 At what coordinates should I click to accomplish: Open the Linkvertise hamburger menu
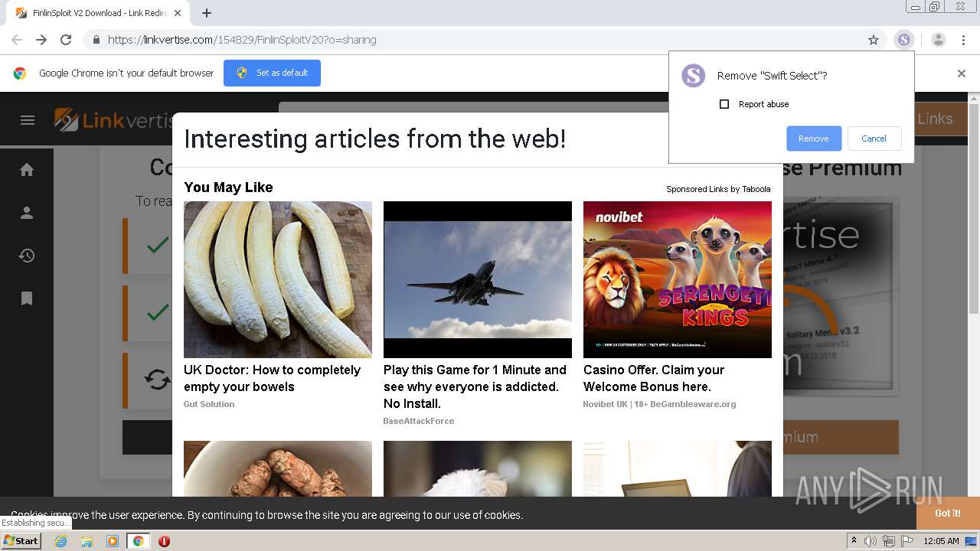click(x=28, y=120)
